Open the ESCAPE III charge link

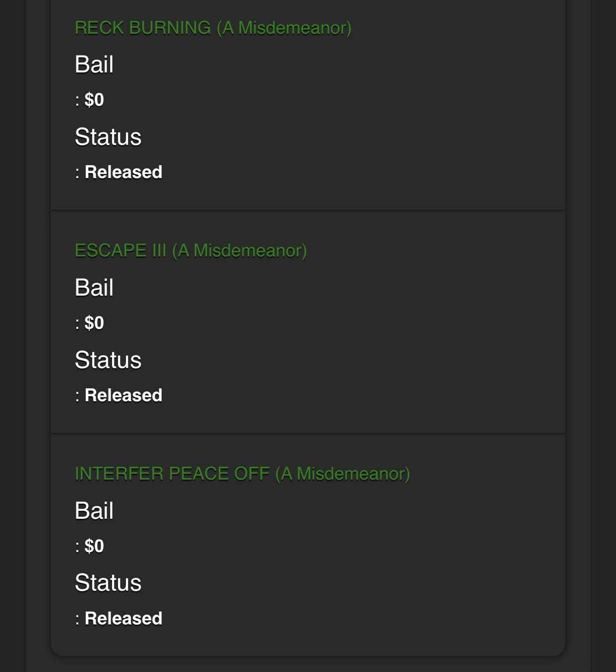pos(190,250)
